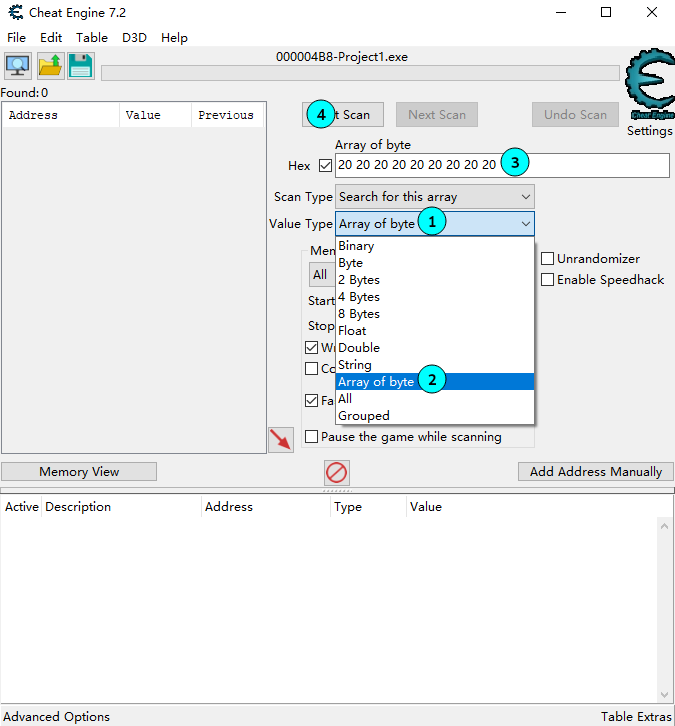The image size is (675, 726).
Task: Open Settings via Cheat Engine logo
Action: (x=650, y=84)
